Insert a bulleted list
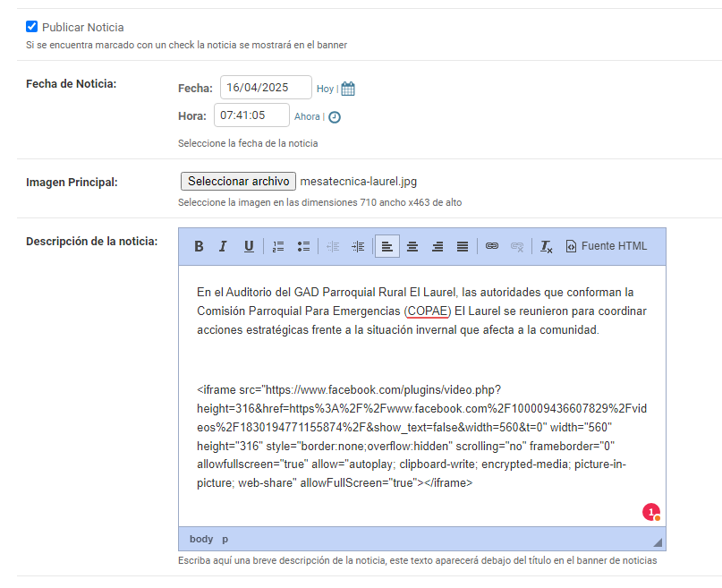This screenshot has width=722, height=588. point(303,246)
